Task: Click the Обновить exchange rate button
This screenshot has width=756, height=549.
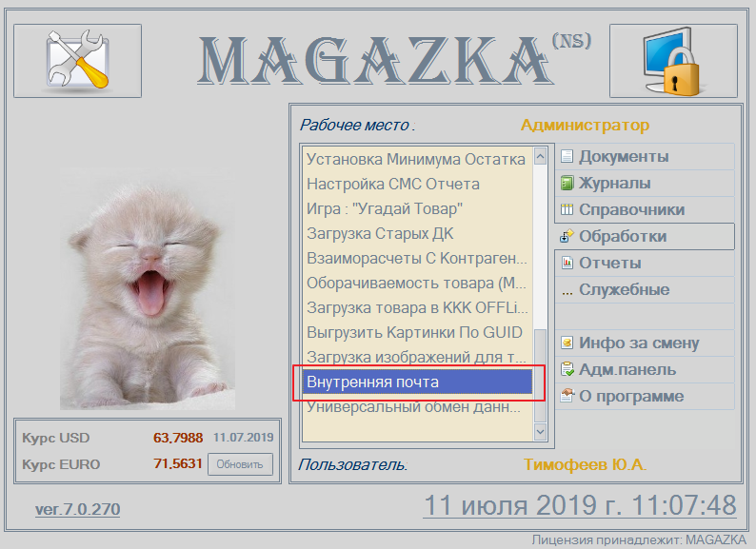Action: coord(240,464)
